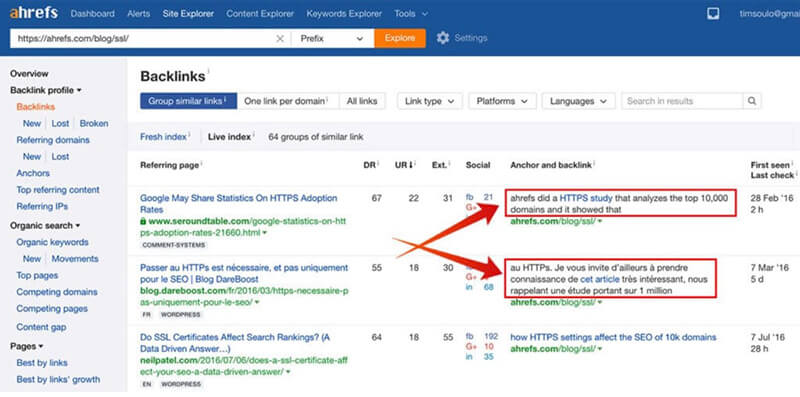Open Movements under Organic keywords

click(75, 259)
